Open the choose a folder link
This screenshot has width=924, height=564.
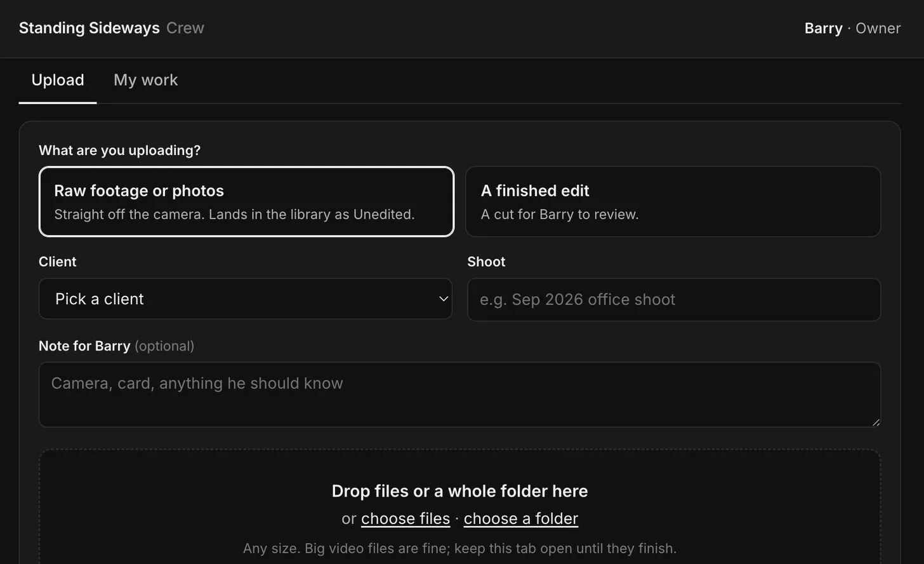(521, 518)
